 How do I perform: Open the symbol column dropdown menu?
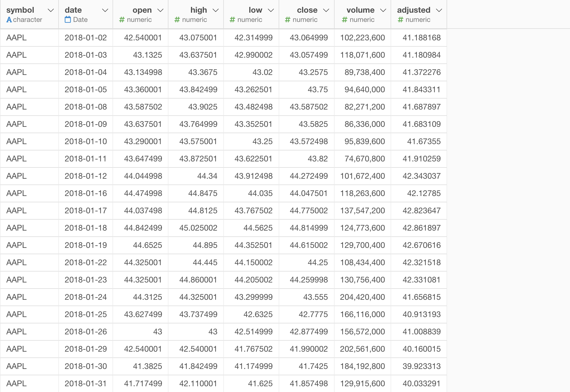(x=51, y=10)
